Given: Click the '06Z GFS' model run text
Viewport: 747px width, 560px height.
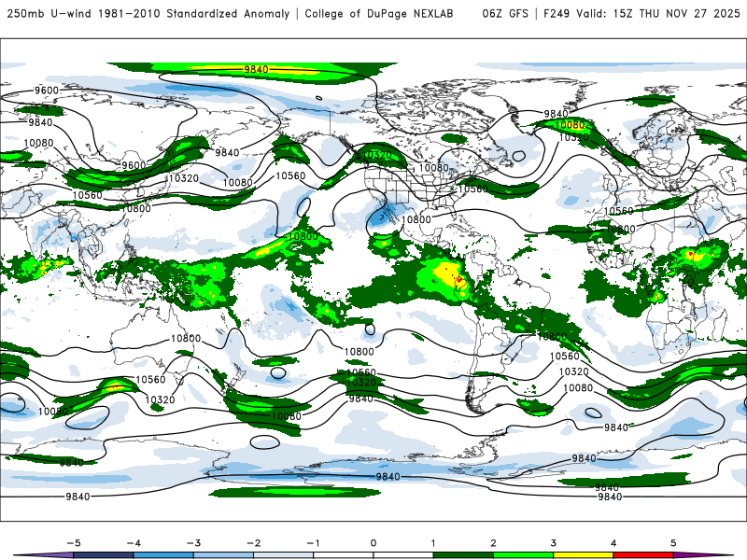Looking at the screenshot, I should click(505, 14).
